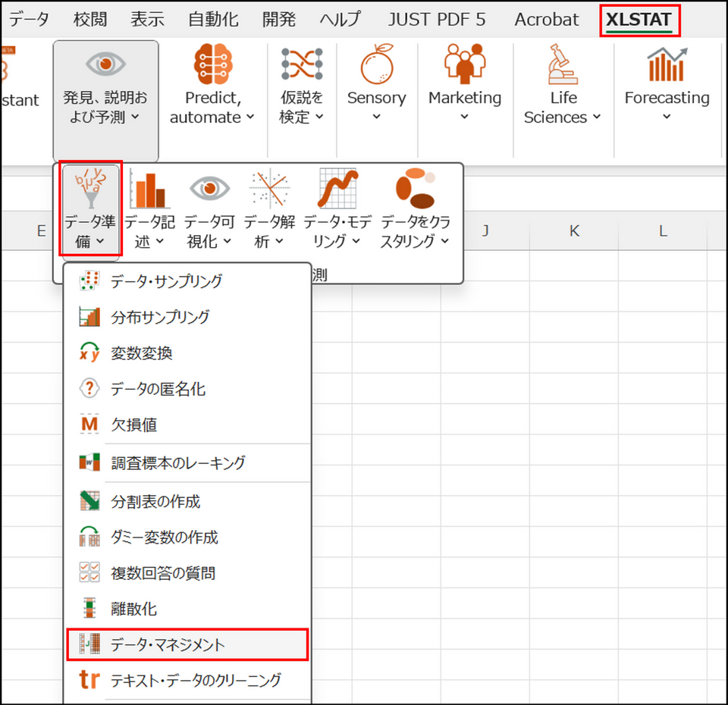The image size is (728, 705).
Task: Select column J header
Action: (x=485, y=230)
